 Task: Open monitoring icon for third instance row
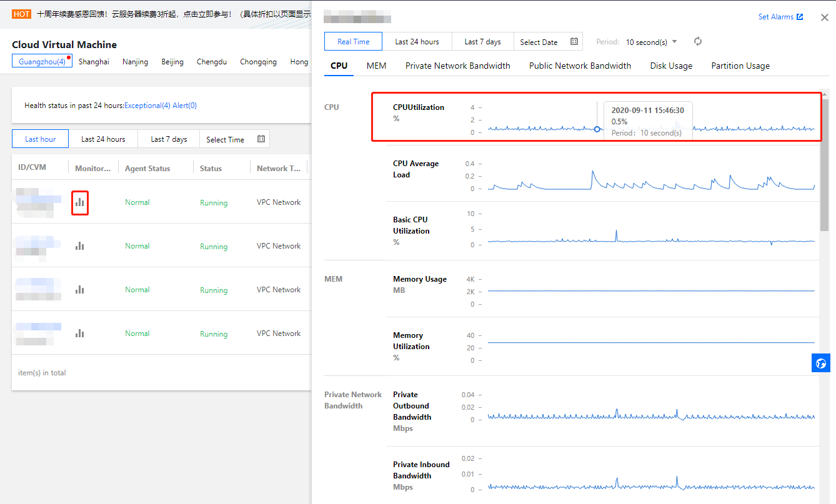pos(79,290)
